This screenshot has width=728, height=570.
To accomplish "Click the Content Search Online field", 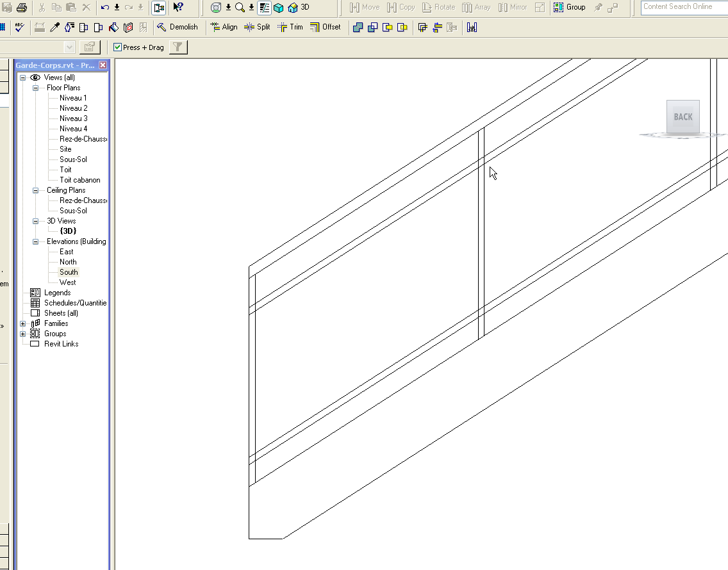I will pyautogui.click(x=683, y=7).
